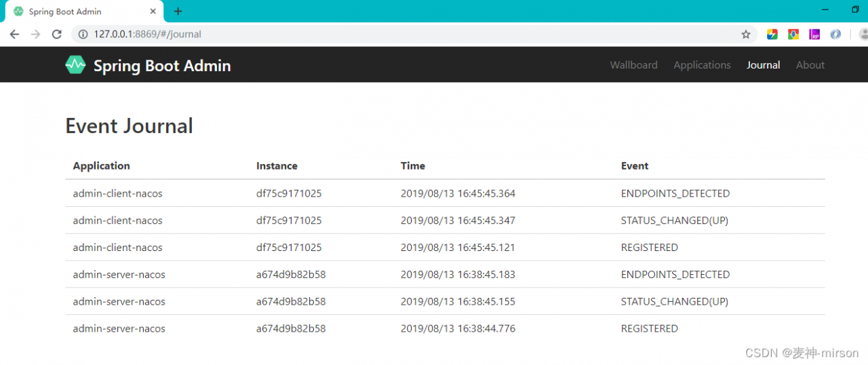The image size is (868, 365).
Task: Click ENDPOINTS_DETECTED in the admin-server-nacos row
Action: (675, 275)
